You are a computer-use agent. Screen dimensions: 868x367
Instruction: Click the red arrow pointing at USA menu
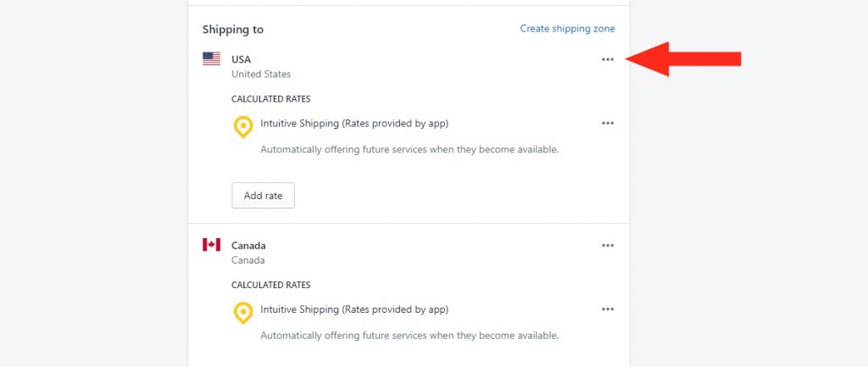click(683, 58)
